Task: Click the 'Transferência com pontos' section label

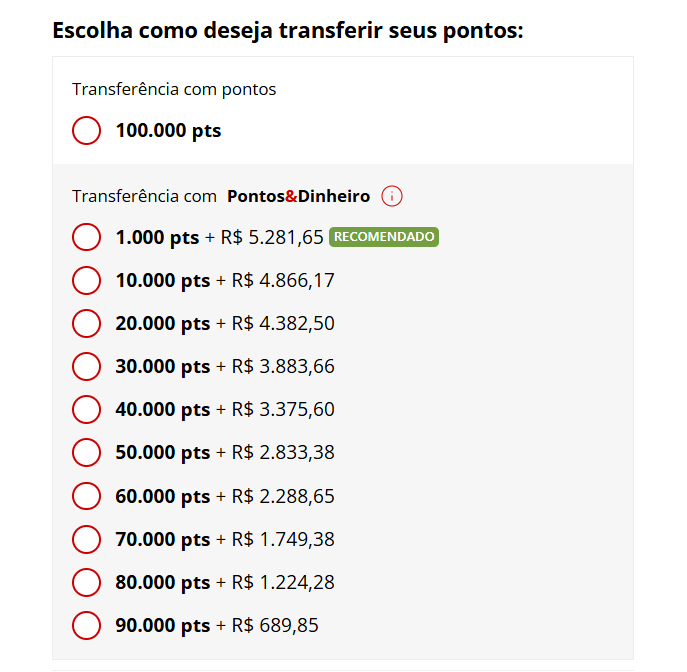Action: coord(174,89)
